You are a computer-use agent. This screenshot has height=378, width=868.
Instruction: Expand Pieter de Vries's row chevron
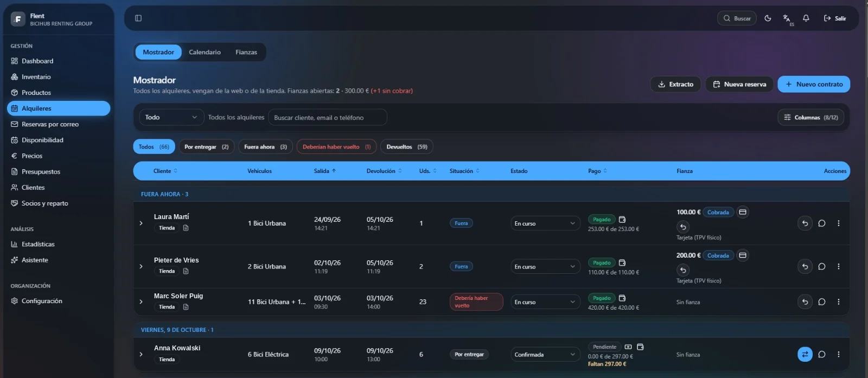tap(141, 267)
